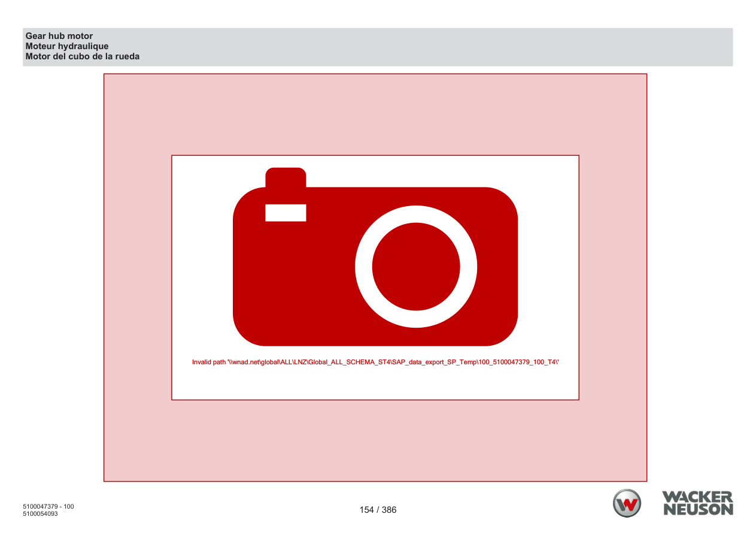
Task: Click the page number 154 / 386
Action: tap(378, 510)
